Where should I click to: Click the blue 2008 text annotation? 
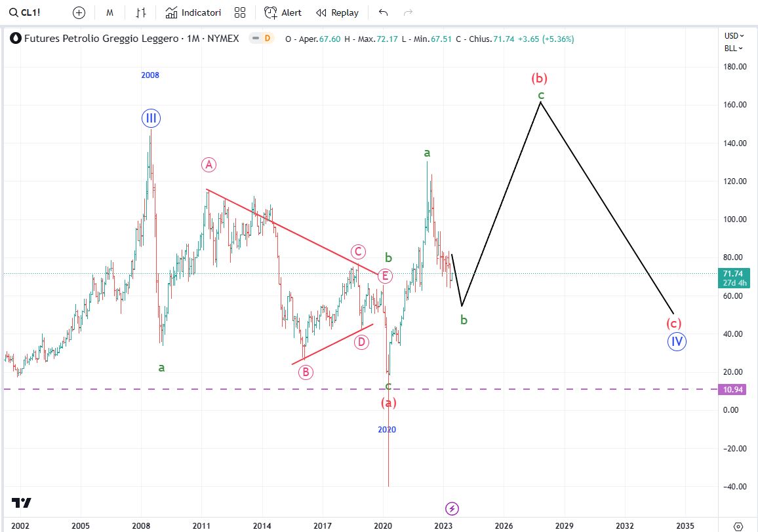[x=150, y=75]
